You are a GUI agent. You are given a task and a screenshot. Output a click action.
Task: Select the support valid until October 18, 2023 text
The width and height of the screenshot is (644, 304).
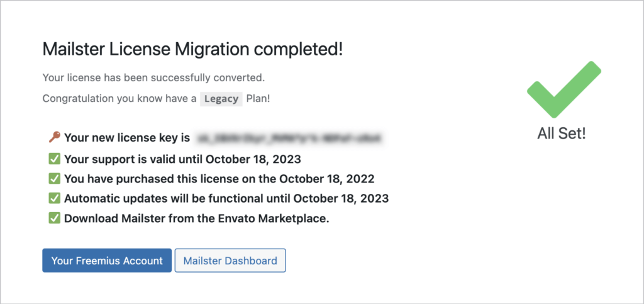point(182,158)
